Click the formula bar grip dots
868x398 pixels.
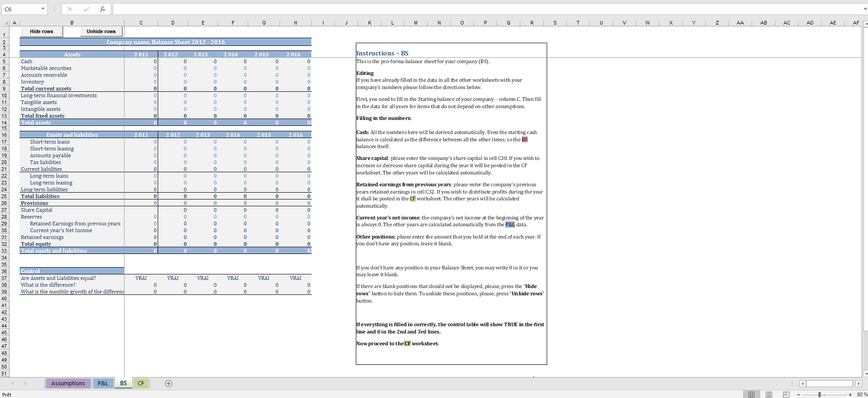55,9
